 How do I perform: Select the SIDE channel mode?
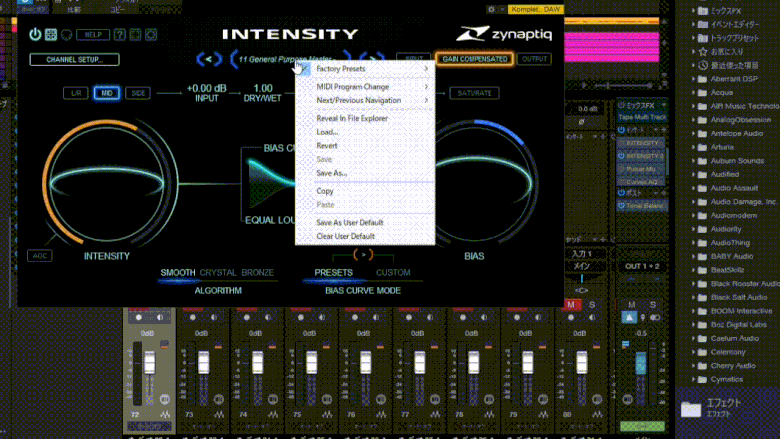pos(138,93)
